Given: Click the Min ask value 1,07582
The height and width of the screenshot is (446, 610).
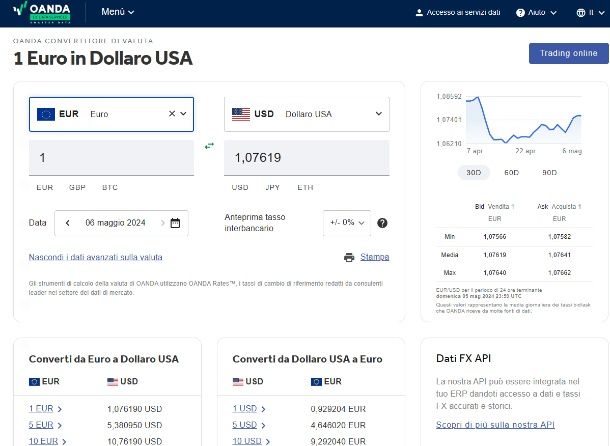Looking at the screenshot, I should (559, 237).
